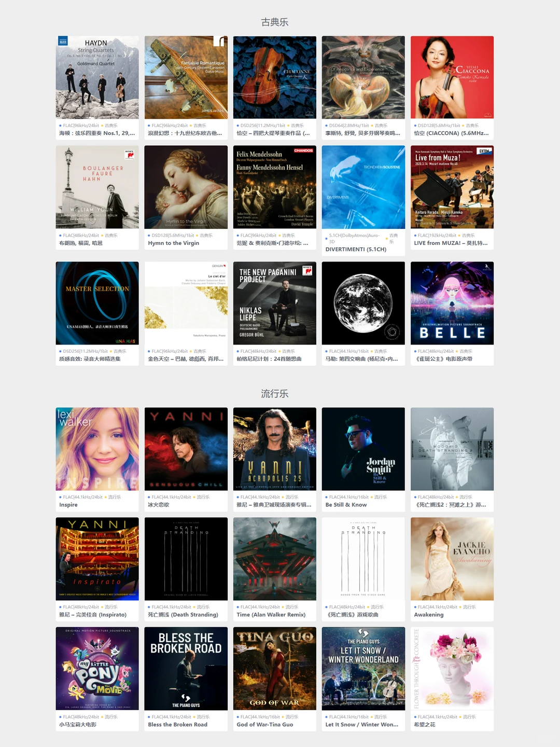Select the Le ciel d'or white cover
The width and height of the screenshot is (560, 747).
[186, 303]
